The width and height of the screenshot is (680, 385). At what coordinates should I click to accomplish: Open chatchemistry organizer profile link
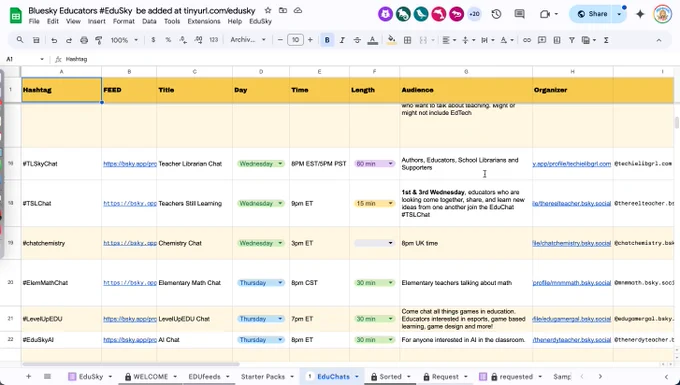click(x=571, y=243)
